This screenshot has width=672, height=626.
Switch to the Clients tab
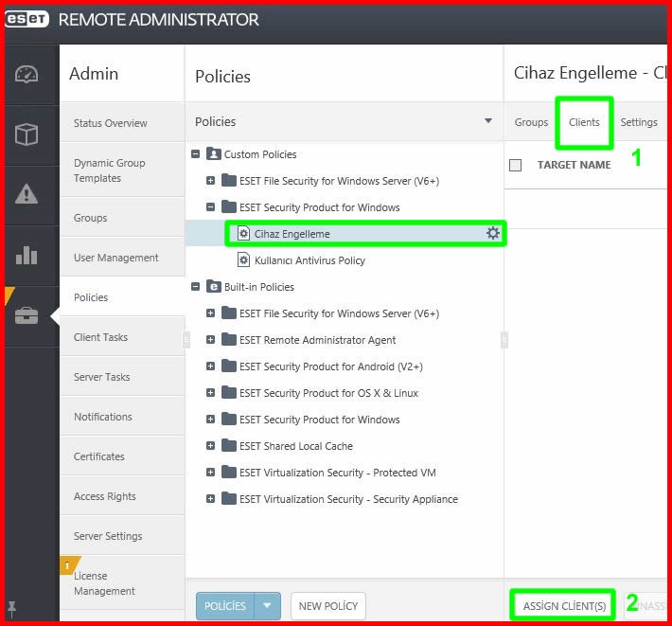(584, 122)
